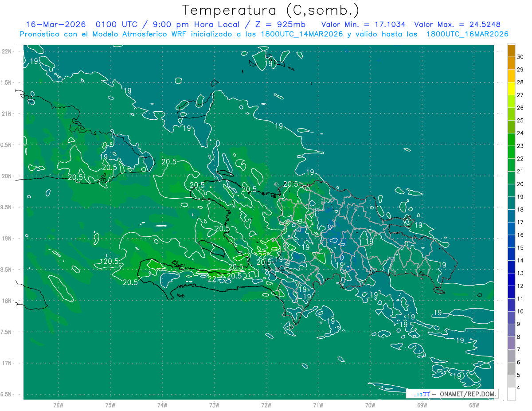532x411 pixels.
Task: Click the '6.5N' latitude axis label
Action: (7, 395)
